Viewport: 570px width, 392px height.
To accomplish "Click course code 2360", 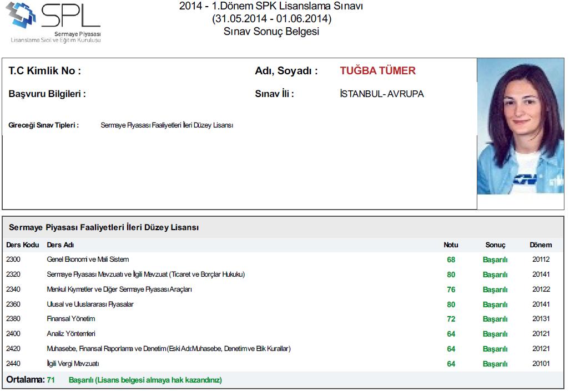I will coord(13,304).
